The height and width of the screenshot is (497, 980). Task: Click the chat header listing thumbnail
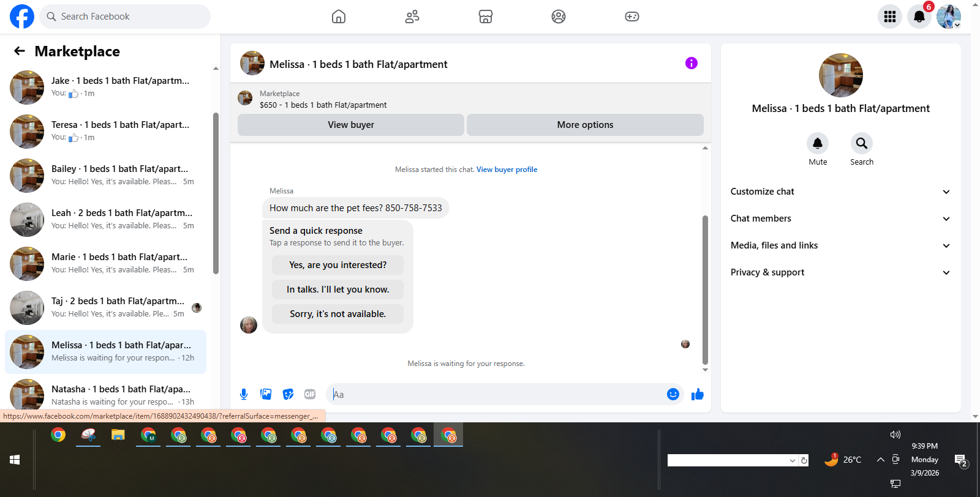coord(252,63)
